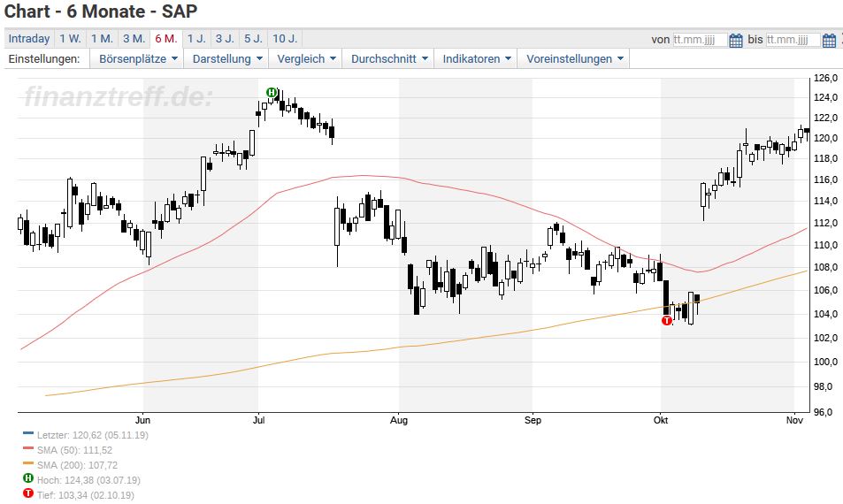The height and width of the screenshot is (504, 843).
Task: Click the blue Letzter legend swatch
Action: 28,433
